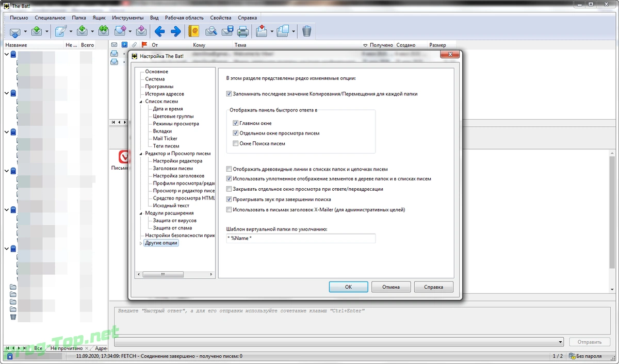
Task: Sort by the 'Получено' column header
Action: click(378, 45)
